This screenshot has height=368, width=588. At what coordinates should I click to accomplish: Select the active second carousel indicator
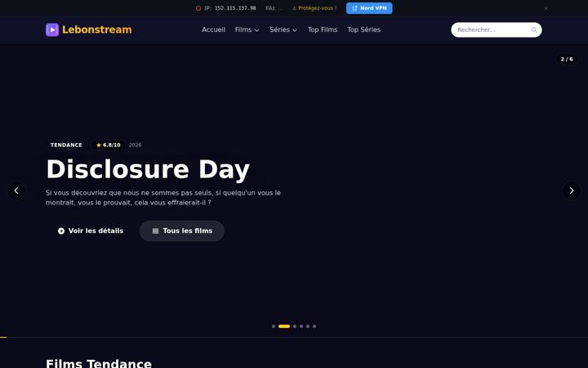point(284,326)
